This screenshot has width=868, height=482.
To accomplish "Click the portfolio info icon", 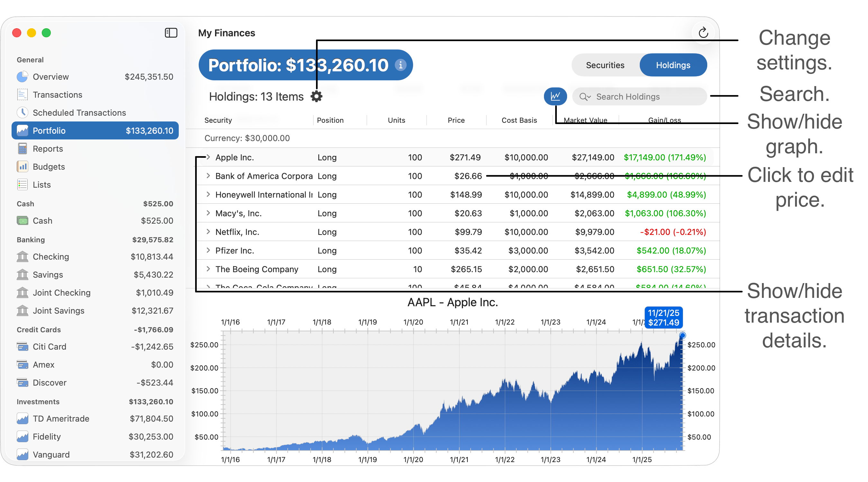I will point(400,65).
